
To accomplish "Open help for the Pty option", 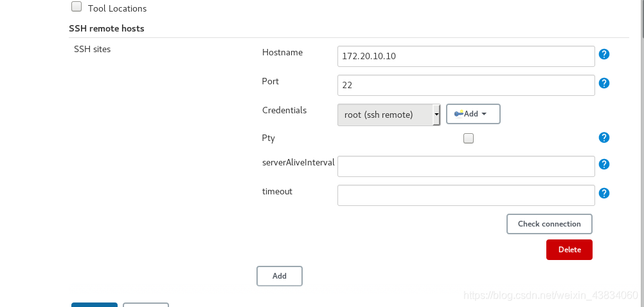I will click(604, 138).
